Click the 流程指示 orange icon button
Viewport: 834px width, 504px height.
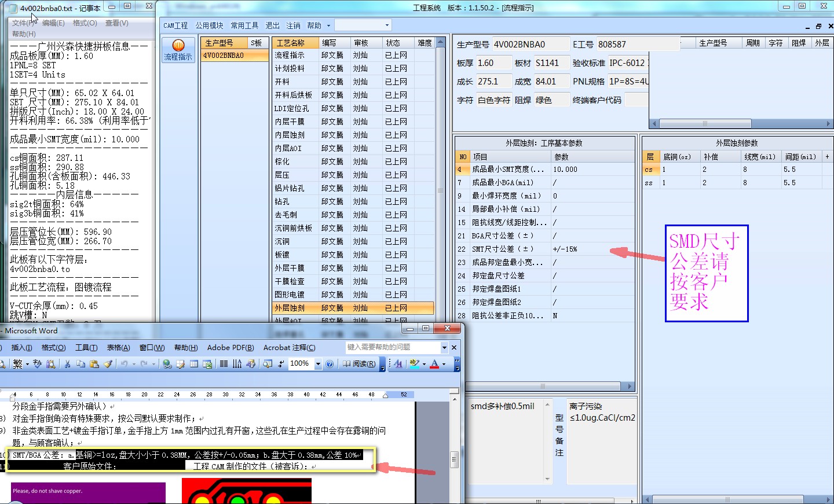[178, 50]
